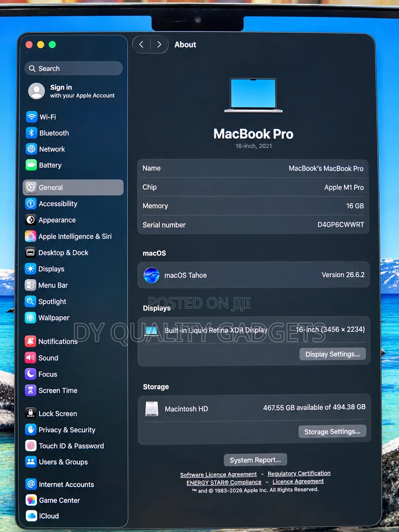399x532 pixels.
Task: Select the General gear icon
Action: coord(31,187)
